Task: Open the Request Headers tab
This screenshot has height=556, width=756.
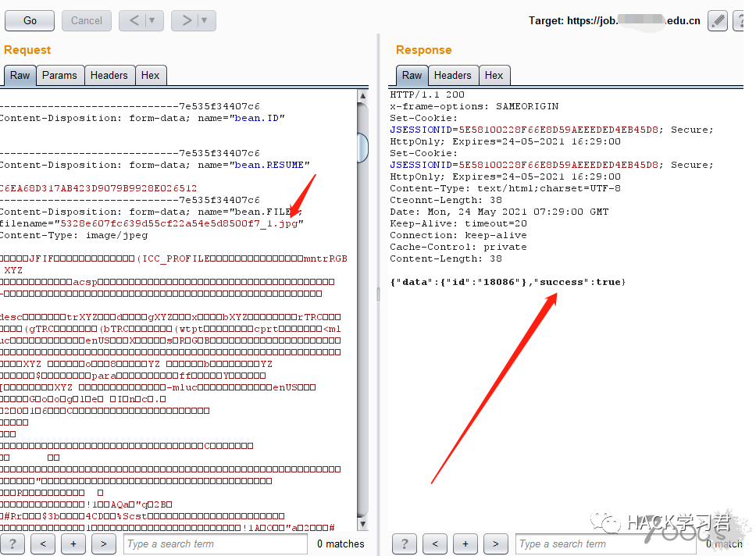Action: [x=109, y=76]
